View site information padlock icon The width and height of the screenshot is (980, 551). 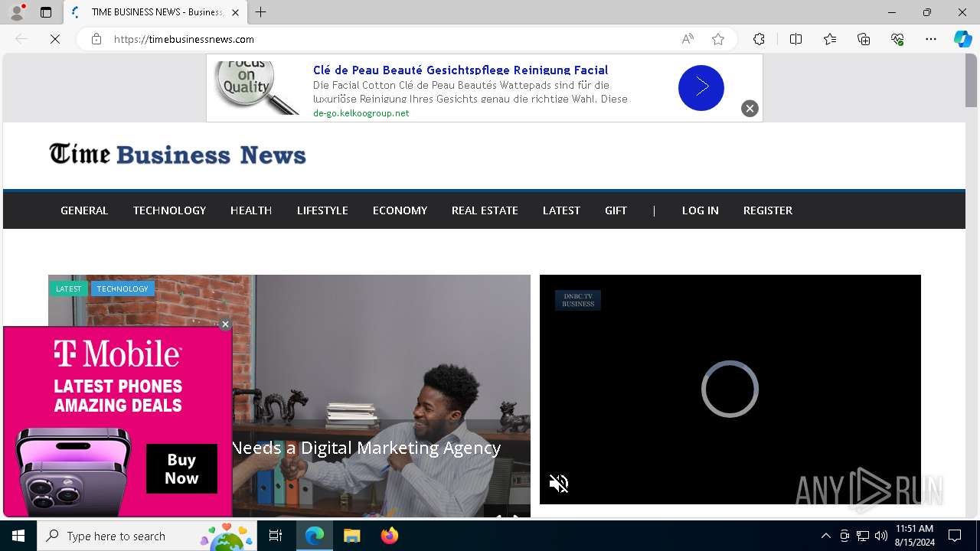(x=96, y=39)
